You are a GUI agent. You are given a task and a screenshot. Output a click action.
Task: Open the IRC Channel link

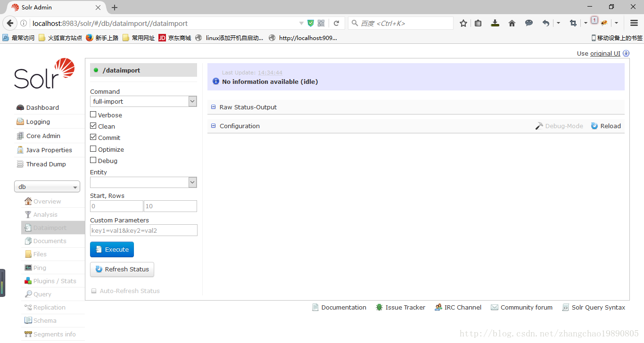tap(458, 307)
